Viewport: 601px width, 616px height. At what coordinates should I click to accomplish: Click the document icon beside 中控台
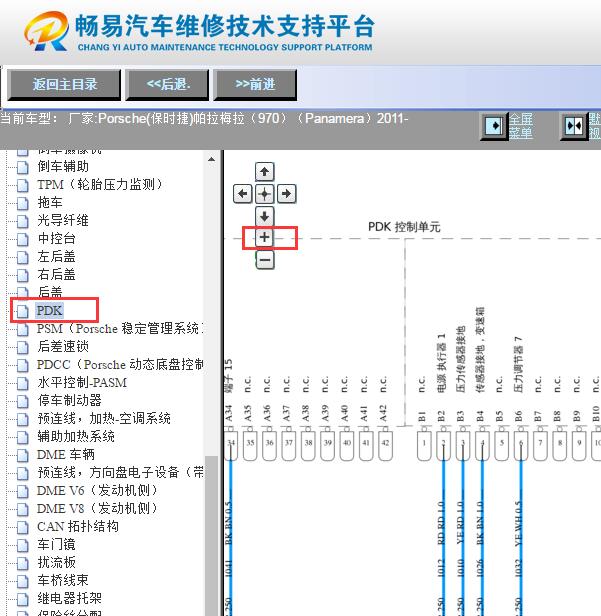tap(23, 239)
